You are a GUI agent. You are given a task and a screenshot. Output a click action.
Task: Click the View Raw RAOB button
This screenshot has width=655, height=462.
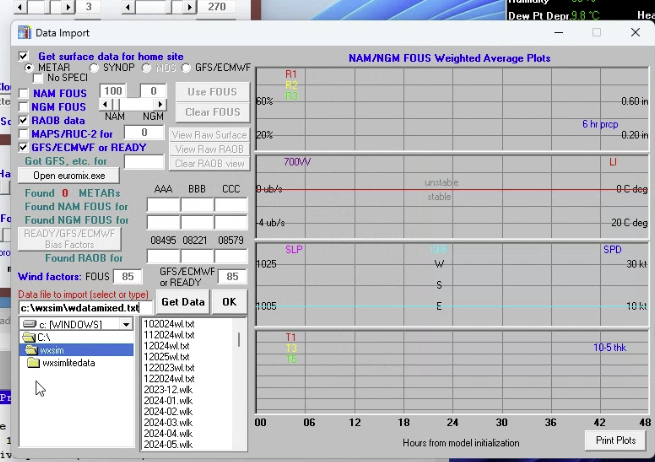[209, 149]
